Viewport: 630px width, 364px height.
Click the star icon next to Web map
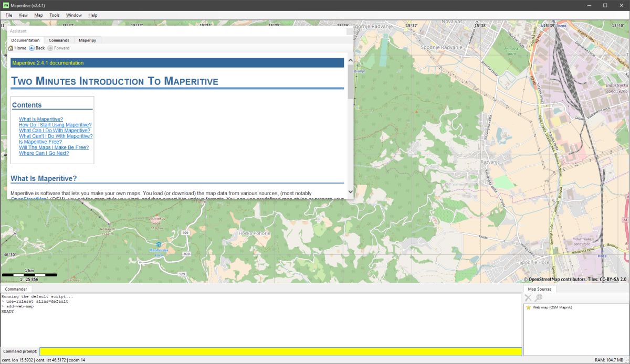pyautogui.click(x=529, y=307)
